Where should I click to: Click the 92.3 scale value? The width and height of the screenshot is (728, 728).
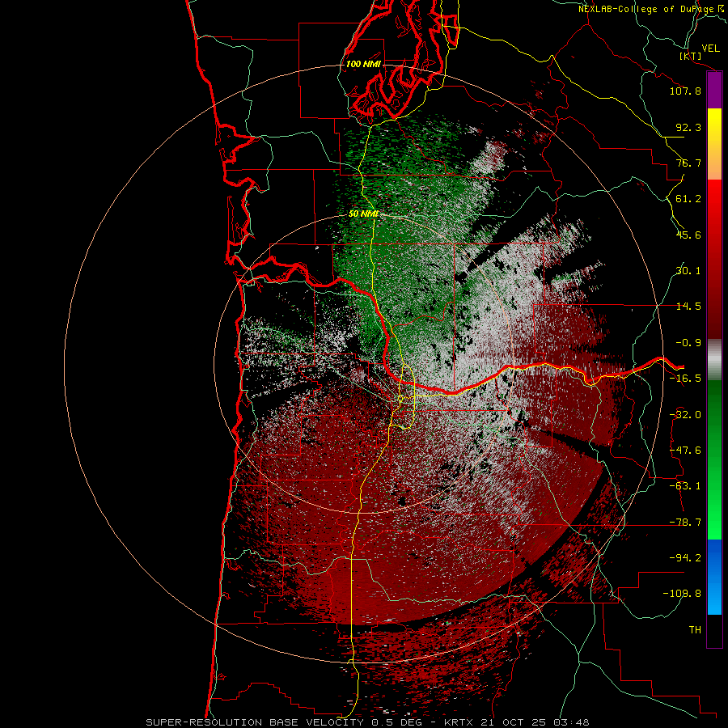tap(688, 127)
